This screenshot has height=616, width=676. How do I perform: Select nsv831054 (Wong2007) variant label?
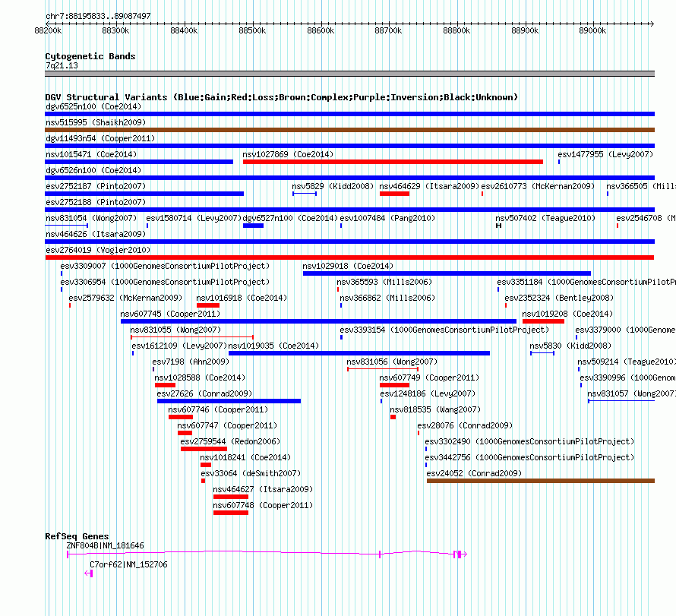click(91, 218)
